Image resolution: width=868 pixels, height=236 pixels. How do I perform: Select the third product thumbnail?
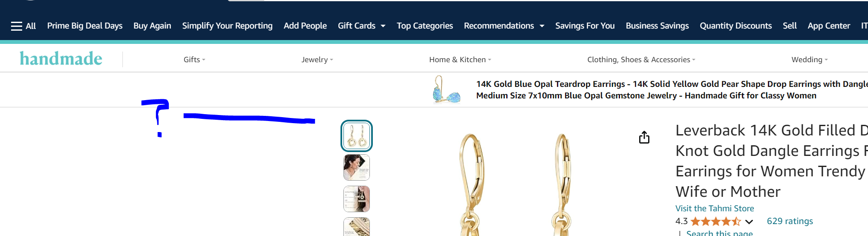[x=357, y=199]
